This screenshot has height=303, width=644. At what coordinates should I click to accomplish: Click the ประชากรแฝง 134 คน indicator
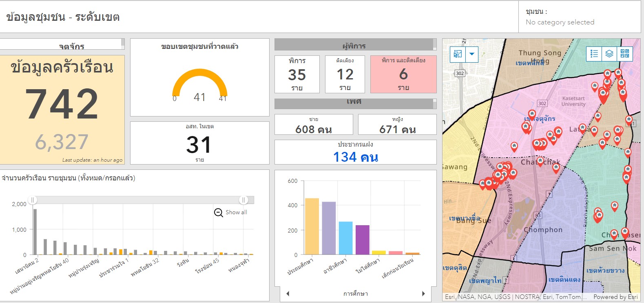point(355,152)
